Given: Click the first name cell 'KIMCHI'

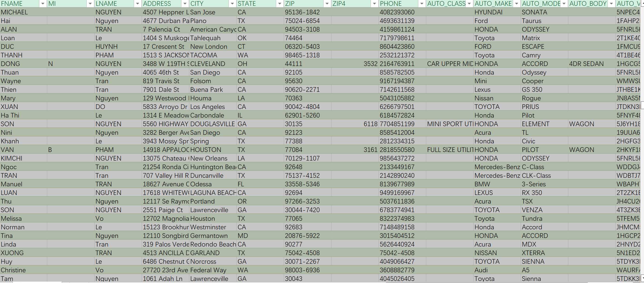Looking at the screenshot, I should pos(23,158).
